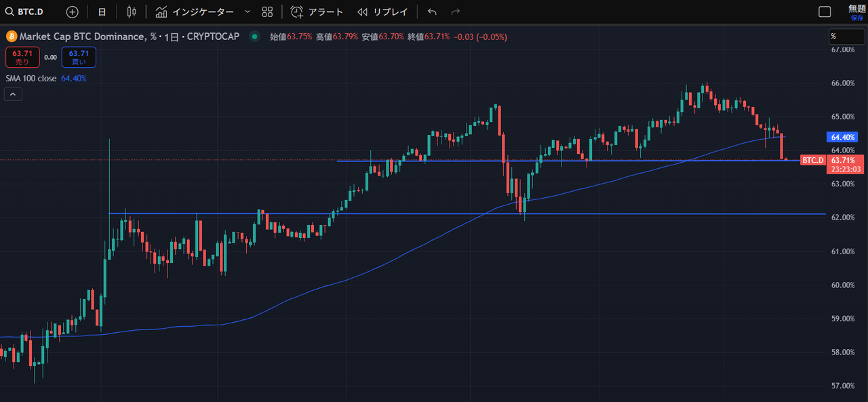Click the redo arrow

(456, 12)
